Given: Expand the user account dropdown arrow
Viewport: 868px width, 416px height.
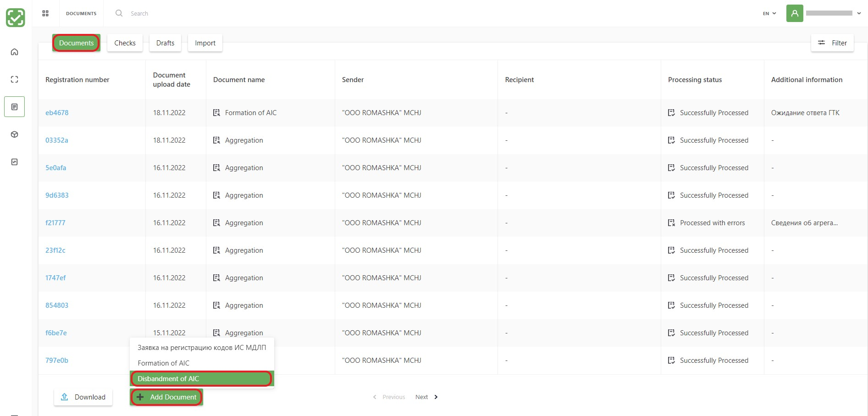Looking at the screenshot, I should click(x=859, y=13).
